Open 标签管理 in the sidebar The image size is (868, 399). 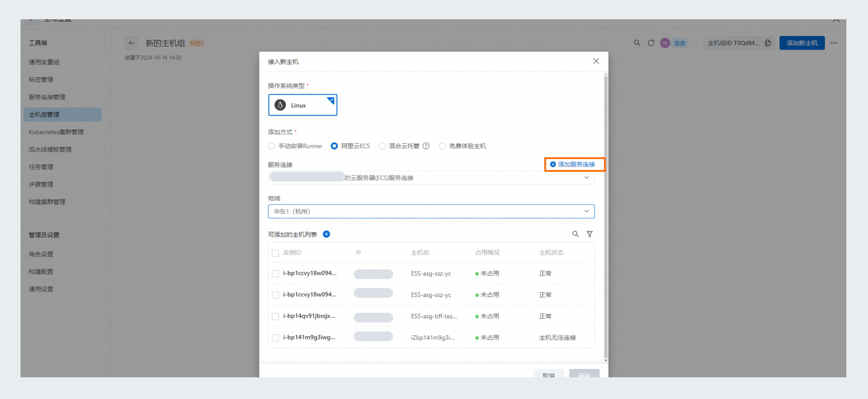[x=41, y=80]
